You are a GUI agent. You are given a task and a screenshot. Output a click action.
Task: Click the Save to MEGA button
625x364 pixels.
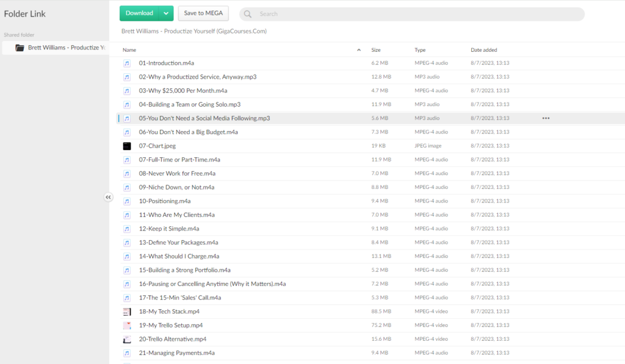tap(203, 13)
